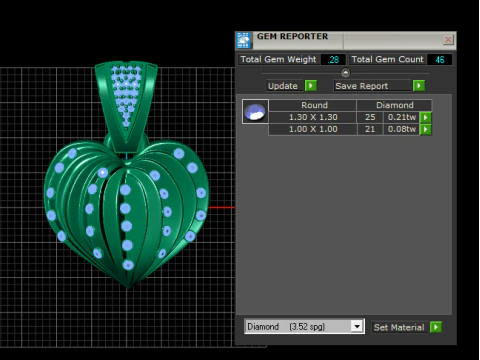Image resolution: width=480 pixels, height=360 pixels.
Task: Click the Total Gem Count value 46
Action: pyautogui.click(x=440, y=60)
